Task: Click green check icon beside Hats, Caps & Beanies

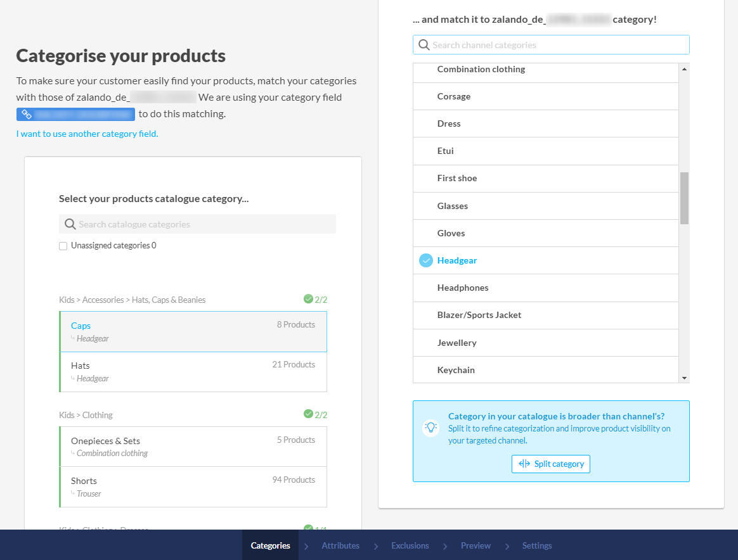Action: click(x=308, y=299)
